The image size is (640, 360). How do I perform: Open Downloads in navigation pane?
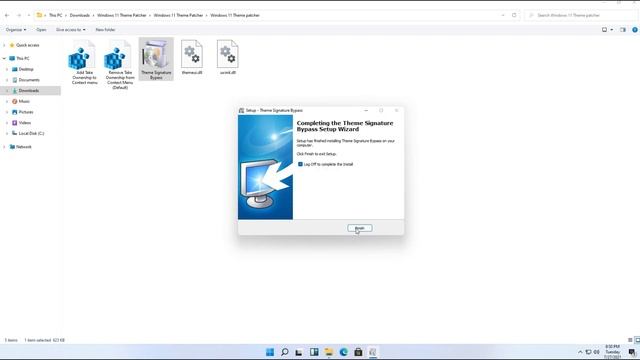pos(29,91)
